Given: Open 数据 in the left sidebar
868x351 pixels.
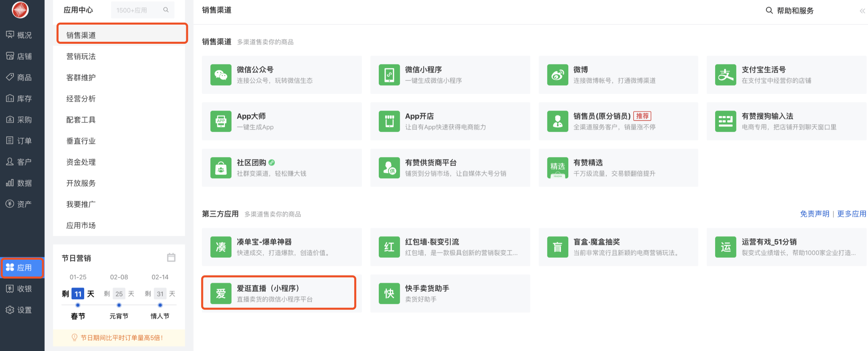Looking at the screenshot, I should coord(19,183).
